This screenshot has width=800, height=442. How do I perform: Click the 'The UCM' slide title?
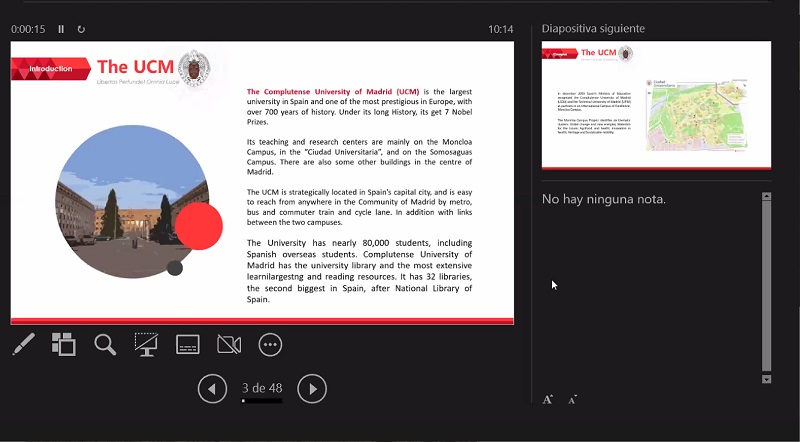[x=135, y=66]
